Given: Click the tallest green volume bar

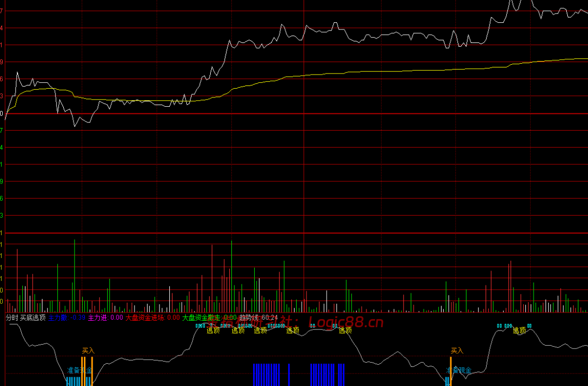Looking at the screenshot, I should coord(74,275).
